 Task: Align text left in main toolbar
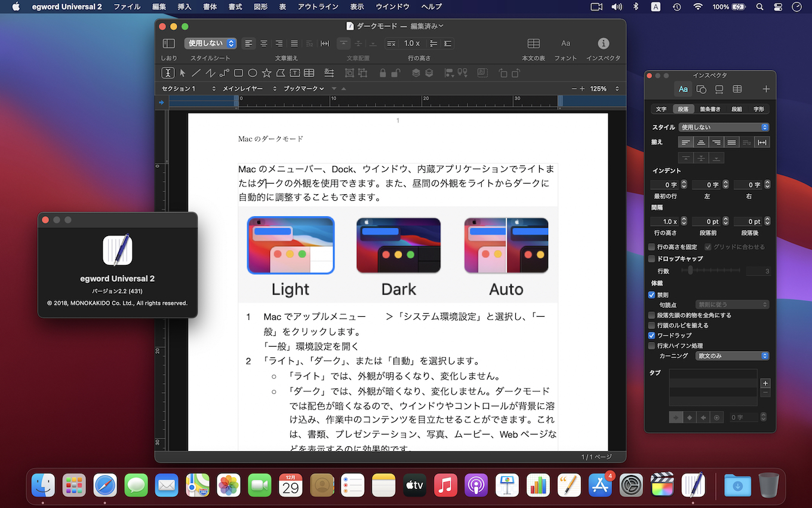[248, 44]
